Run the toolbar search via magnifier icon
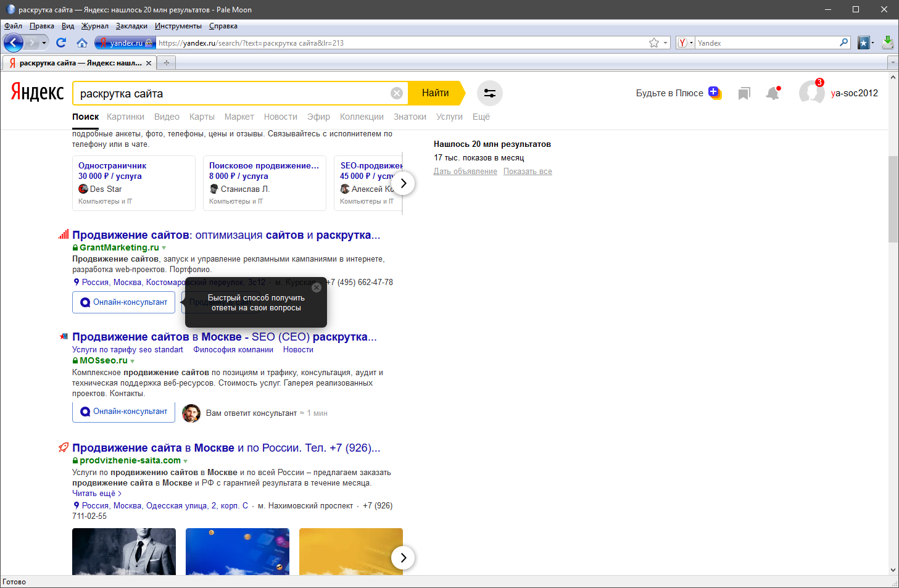This screenshot has height=588, width=899. [844, 43]
